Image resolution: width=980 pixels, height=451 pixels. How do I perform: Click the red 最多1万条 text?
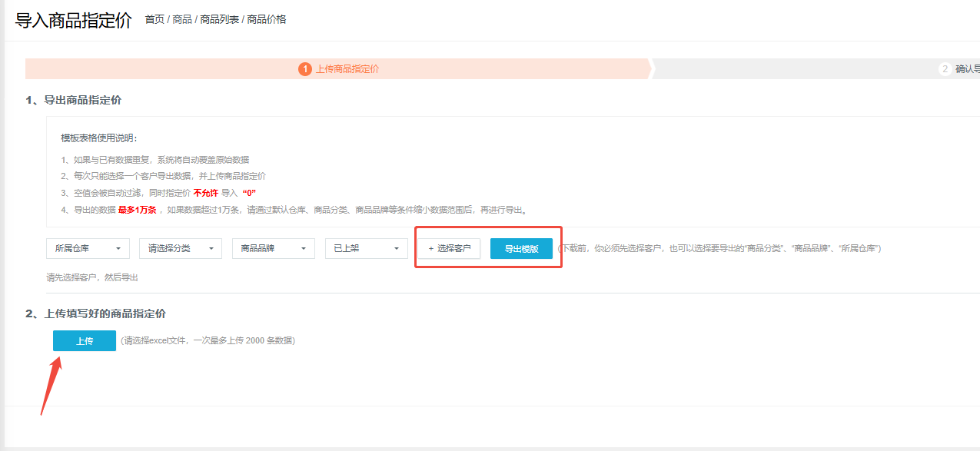[137, 210]
